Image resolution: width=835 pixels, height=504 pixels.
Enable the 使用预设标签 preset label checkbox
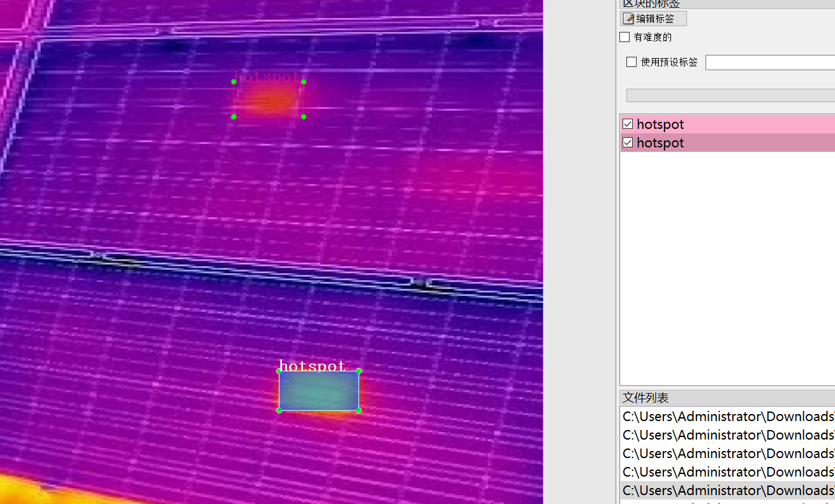[x=632, y=62]
